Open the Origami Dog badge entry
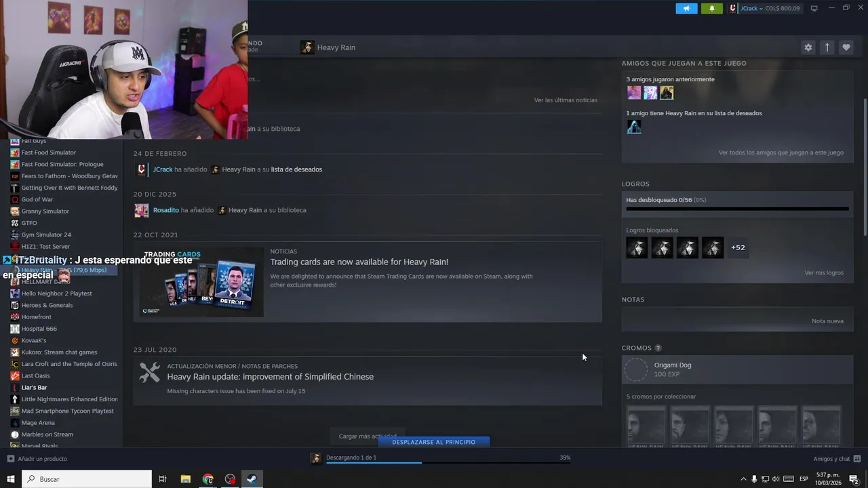868x488 pixels. [737, 370]
